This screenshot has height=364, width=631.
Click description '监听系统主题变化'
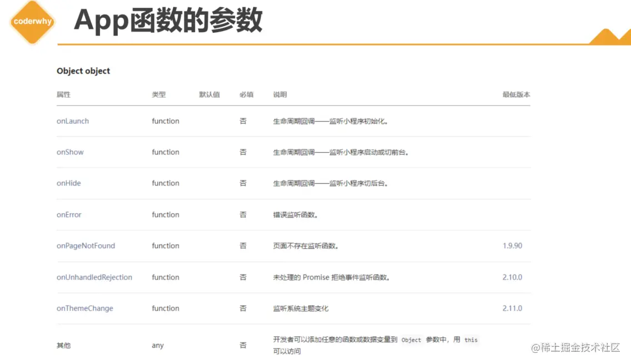[301, 309]
